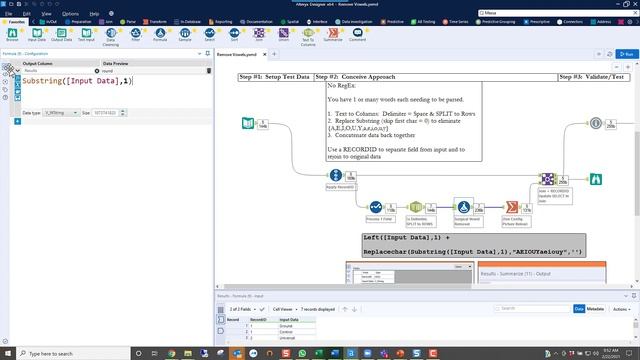Switch to the Parse palette tab
Viewport: 640px width, 360px height.
(x=128, y=22)
